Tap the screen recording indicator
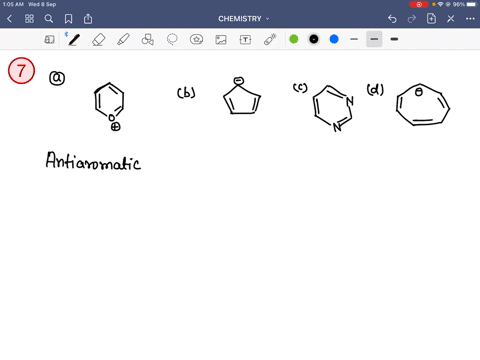The height and width of the screenshot is (360, 480). [x=419, y=4]
